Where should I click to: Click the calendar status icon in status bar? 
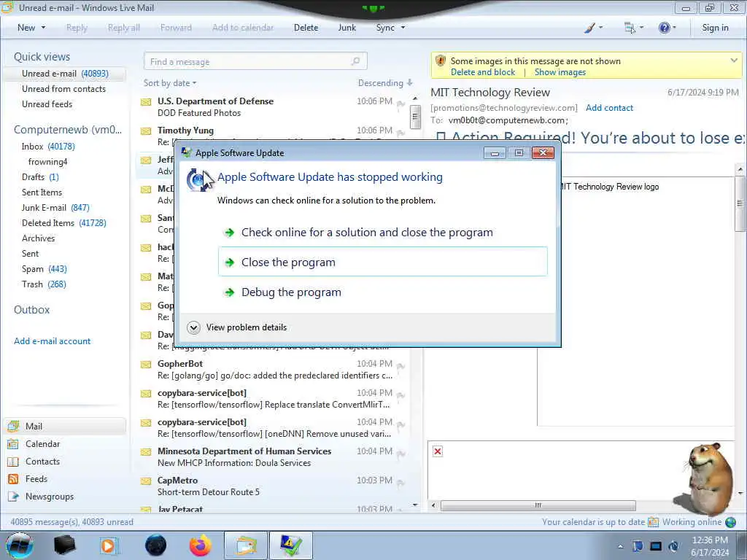pyautogui.click(x=653, y=522)
